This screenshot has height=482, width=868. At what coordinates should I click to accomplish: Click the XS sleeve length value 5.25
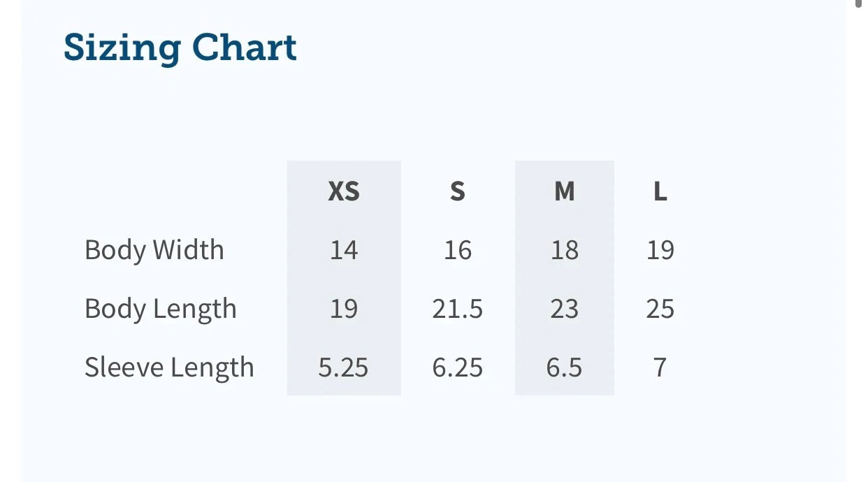[x=344, y=367]
